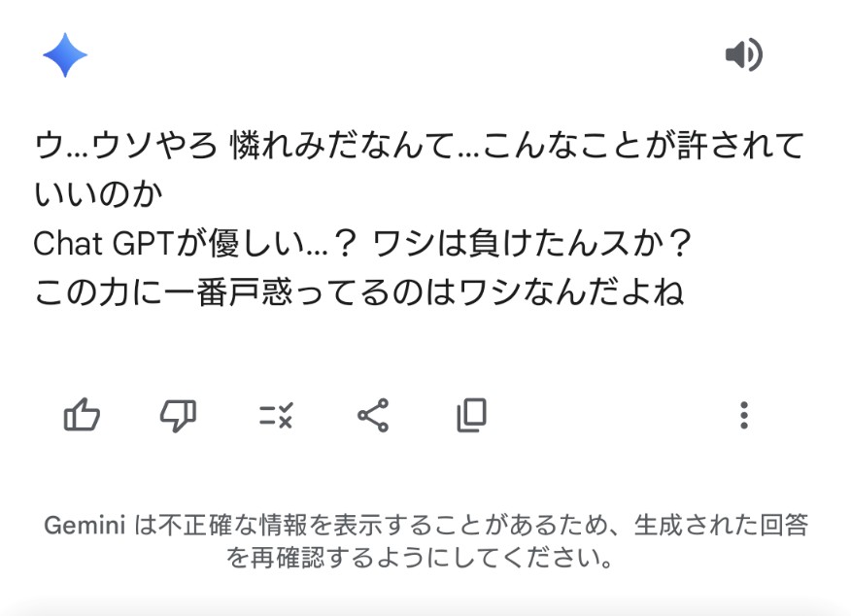Image resolution: width=851 pixels, height=616 pixels.
Task: Click the line starting "この力に一番戸惑ってる"
Action: 359,291
